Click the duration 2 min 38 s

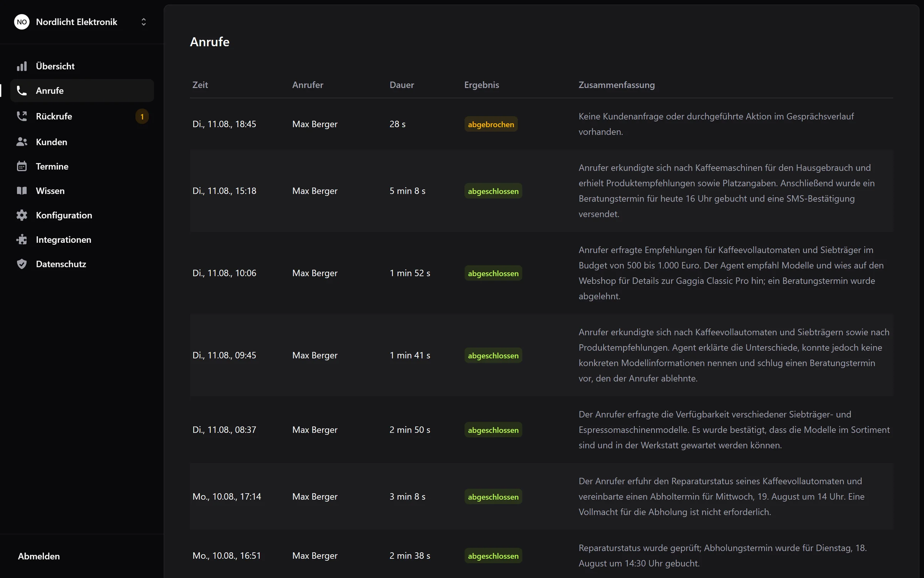coord(410,556)
